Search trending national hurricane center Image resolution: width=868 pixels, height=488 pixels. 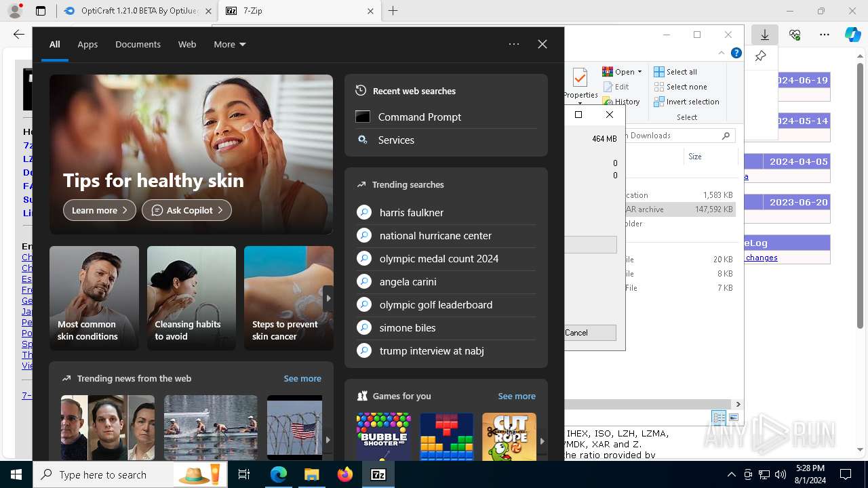(x=446, y=235)
